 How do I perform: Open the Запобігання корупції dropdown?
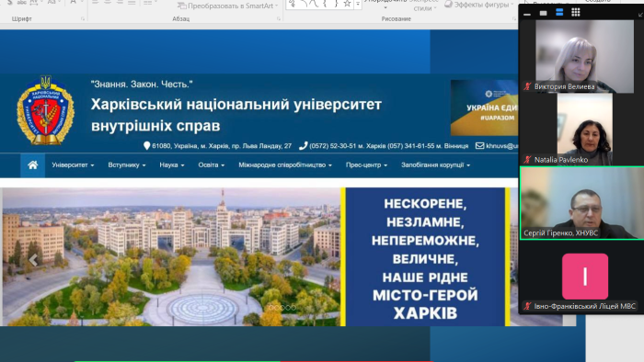(435, 164)
